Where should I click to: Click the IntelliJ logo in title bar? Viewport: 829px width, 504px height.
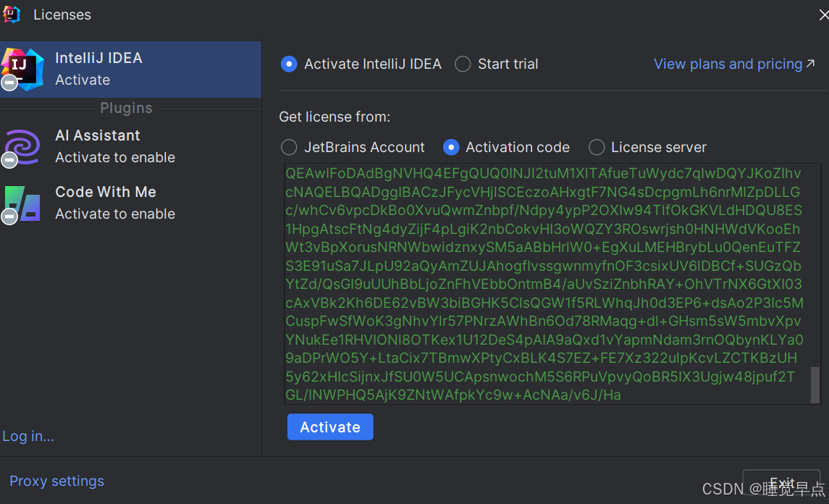pos(12,14)
